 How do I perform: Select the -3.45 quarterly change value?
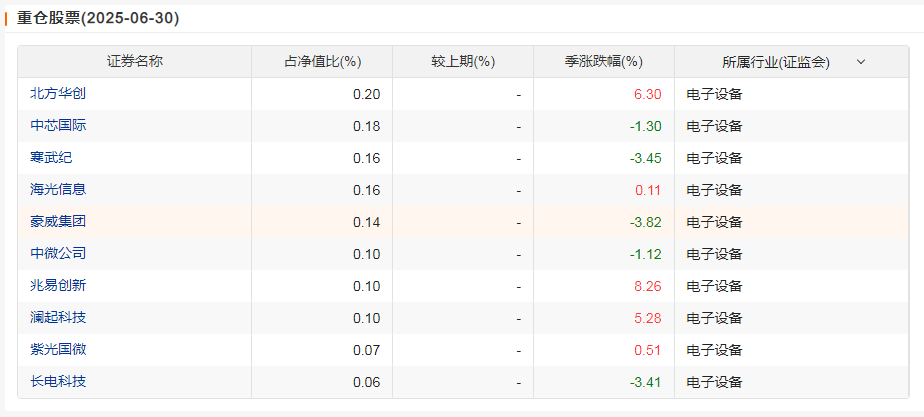click(x=645, y=158)
